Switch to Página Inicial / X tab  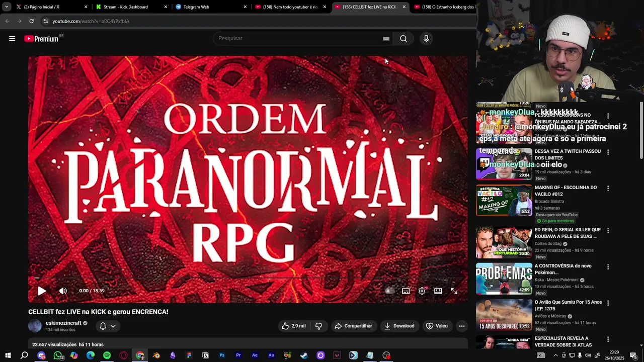tap(52, 7)
